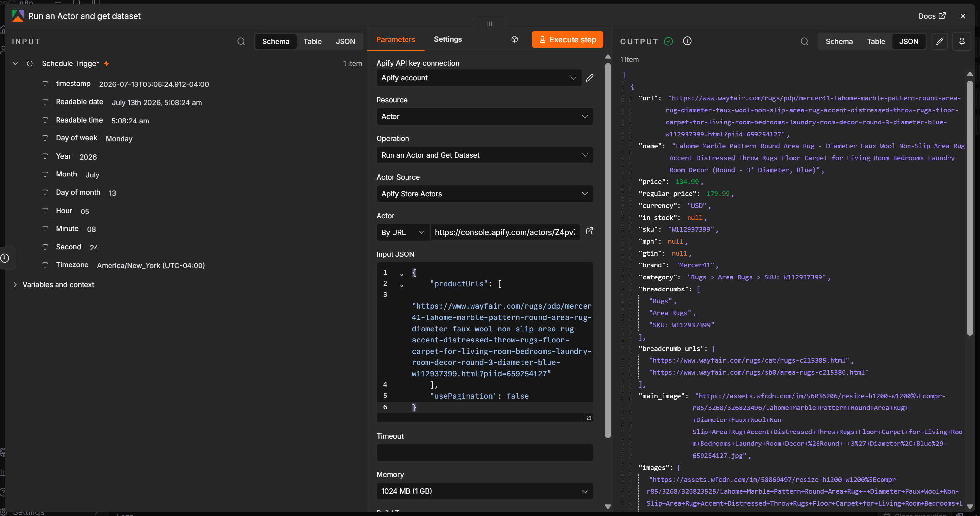This screenshot has height=516, width=980.
Task: Switch output view to Schema
Action: coord(839,42)
